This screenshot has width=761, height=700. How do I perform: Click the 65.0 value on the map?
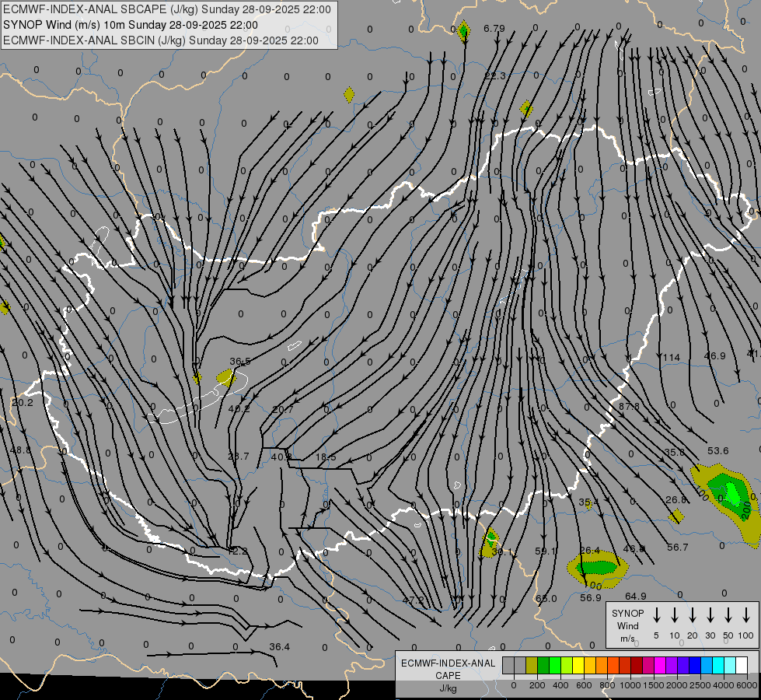546,598
